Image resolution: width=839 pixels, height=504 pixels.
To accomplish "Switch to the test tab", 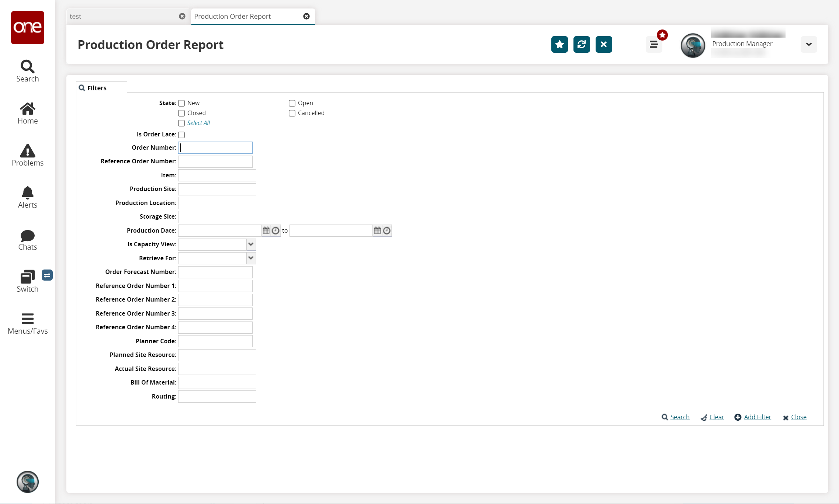I will tap(122, 17).
